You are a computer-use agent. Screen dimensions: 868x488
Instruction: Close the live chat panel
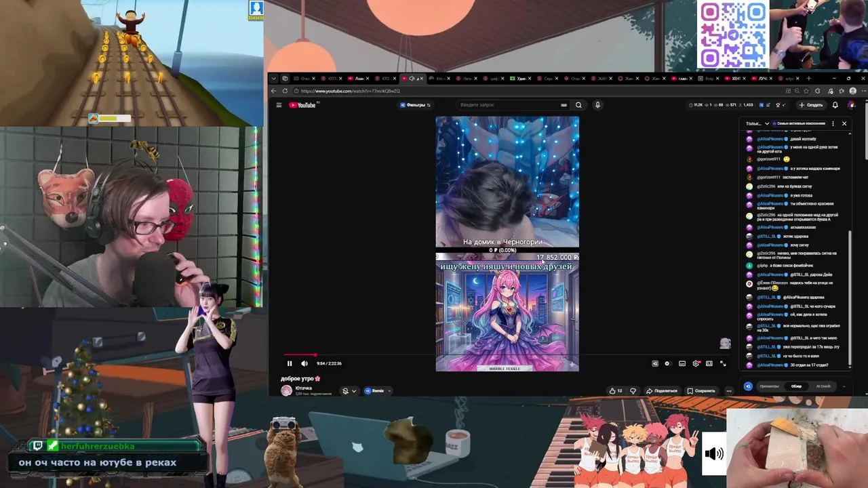[x=844, y=123]
